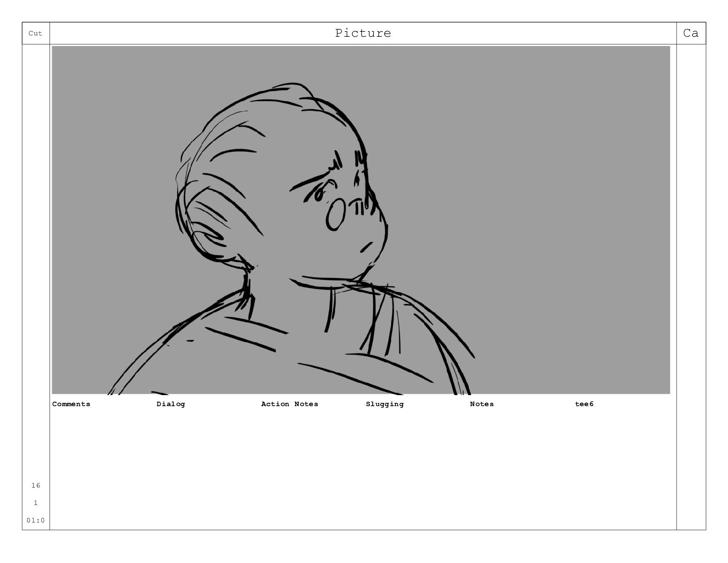This screenshot has height=563, width=728.
Task: Click scene number 16 in Cut column
Action: click(36, 485)
